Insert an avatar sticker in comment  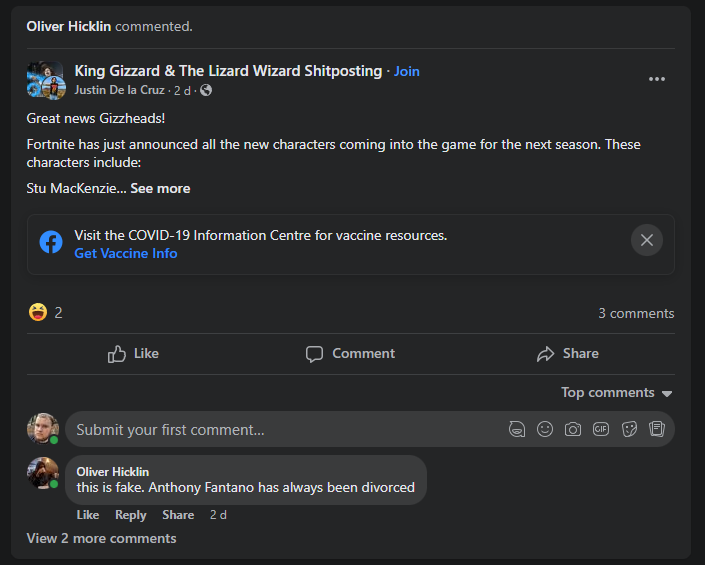[517, 429]
